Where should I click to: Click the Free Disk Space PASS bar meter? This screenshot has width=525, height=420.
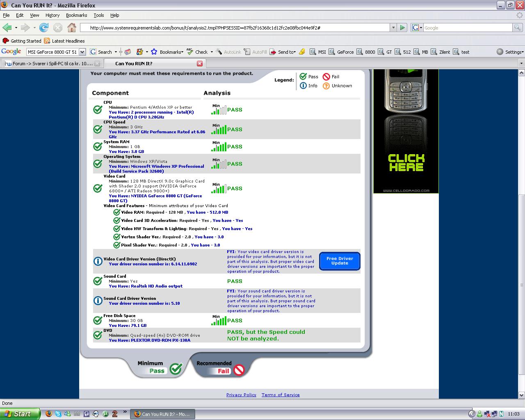(x=219, y=320)
